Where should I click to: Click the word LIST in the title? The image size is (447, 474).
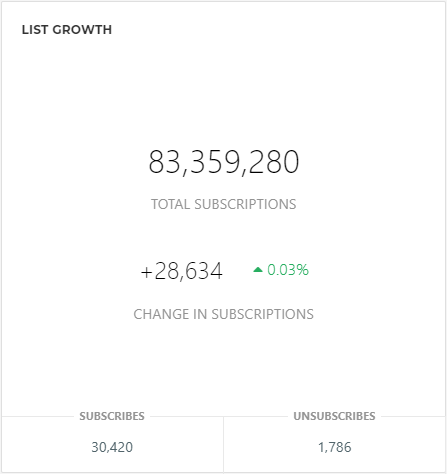(x=35, y=30)
